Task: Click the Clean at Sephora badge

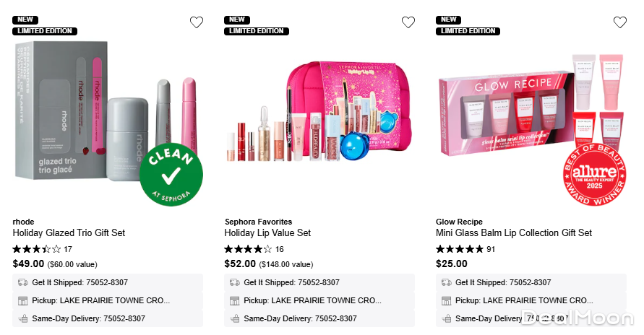Action: tap(171, 175)
